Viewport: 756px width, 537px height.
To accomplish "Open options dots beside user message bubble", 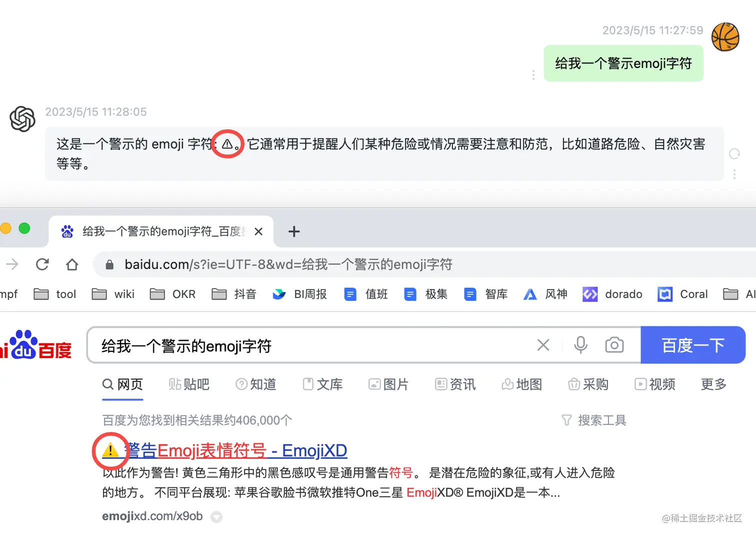I will pos(533,75).
